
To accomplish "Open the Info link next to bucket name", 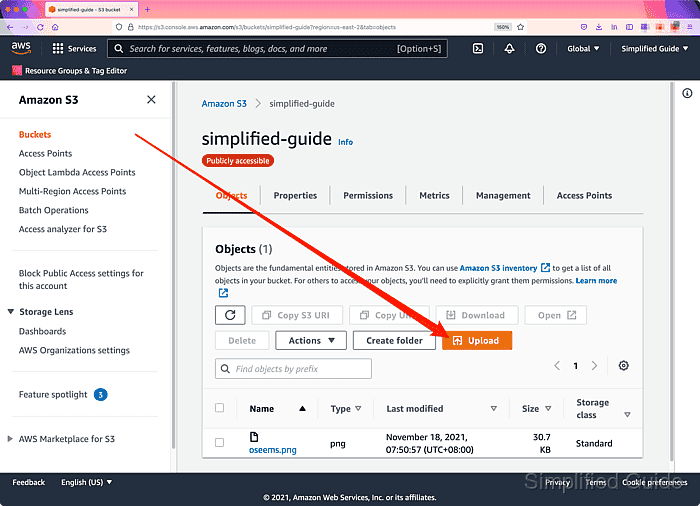I will [x=345, y=142].
